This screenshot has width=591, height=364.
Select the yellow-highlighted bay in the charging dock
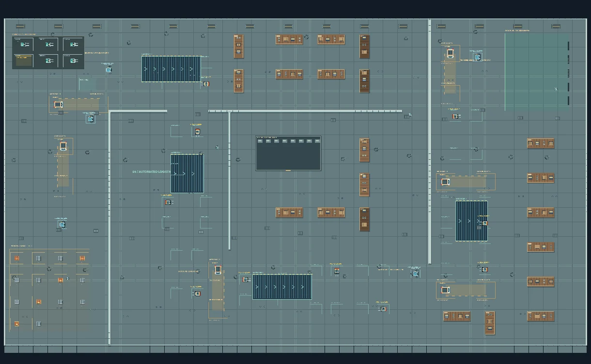(24, 61)
